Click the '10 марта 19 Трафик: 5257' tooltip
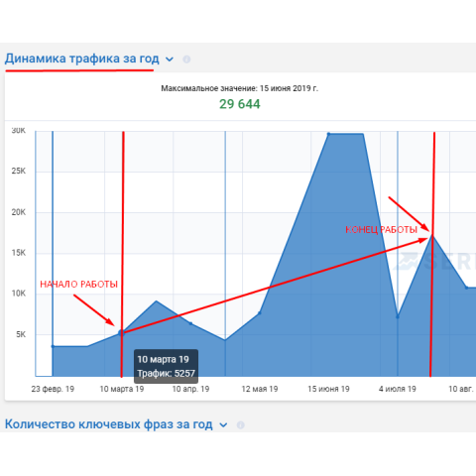Viewport: 476px width, 476px height. tap(166, 366)
